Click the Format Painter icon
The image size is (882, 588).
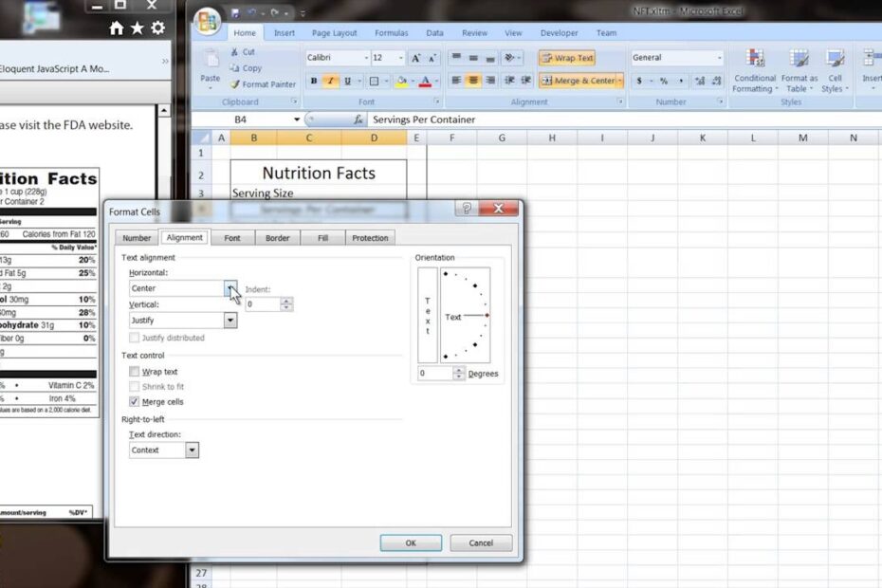(x=234, y=84)
